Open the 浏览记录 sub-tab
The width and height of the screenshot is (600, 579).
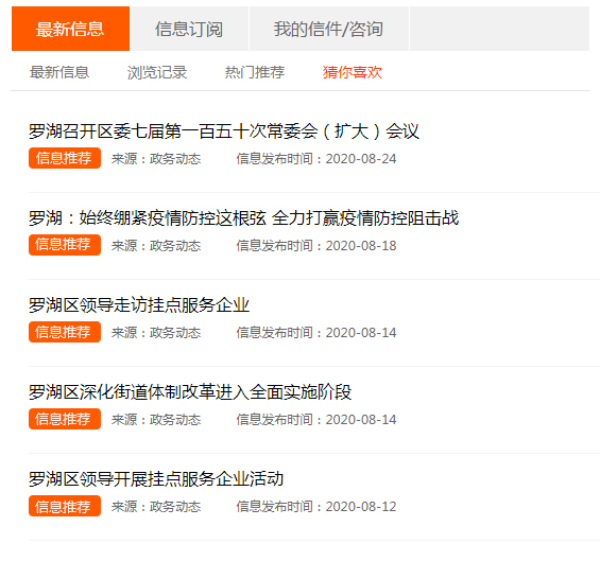click(x=157, y=72)
